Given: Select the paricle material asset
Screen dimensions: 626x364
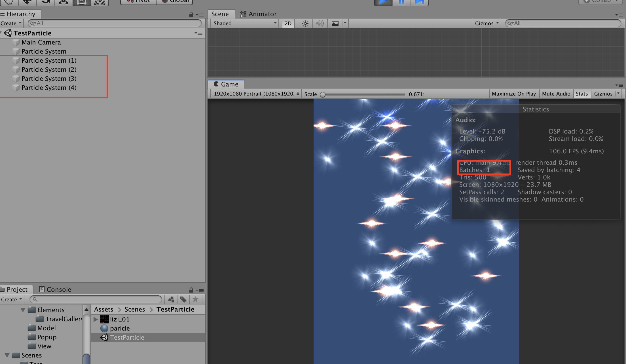Looking at the screenshot, I should pos(120,328).
